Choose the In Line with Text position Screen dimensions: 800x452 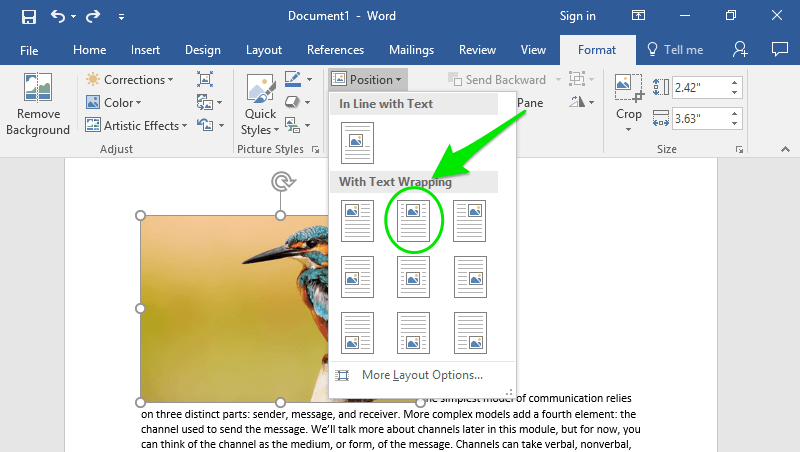click(x=357, y=142)
